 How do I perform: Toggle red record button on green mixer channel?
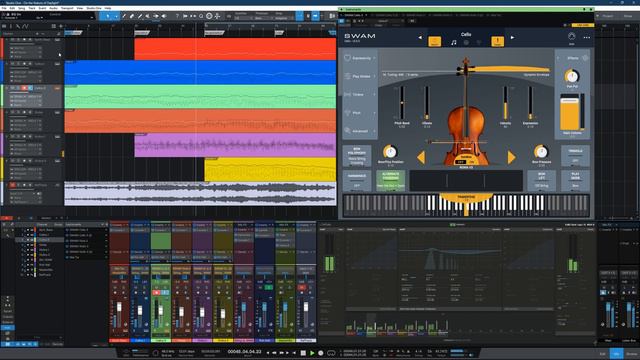pos(156,292)
